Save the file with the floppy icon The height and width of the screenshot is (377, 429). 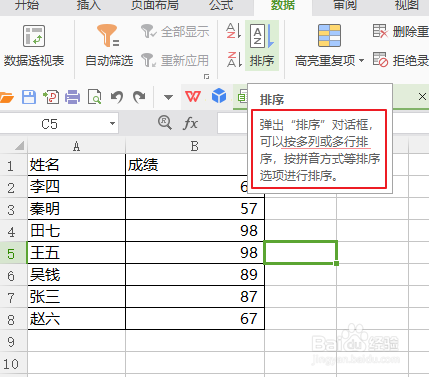(x=29, y=97)
